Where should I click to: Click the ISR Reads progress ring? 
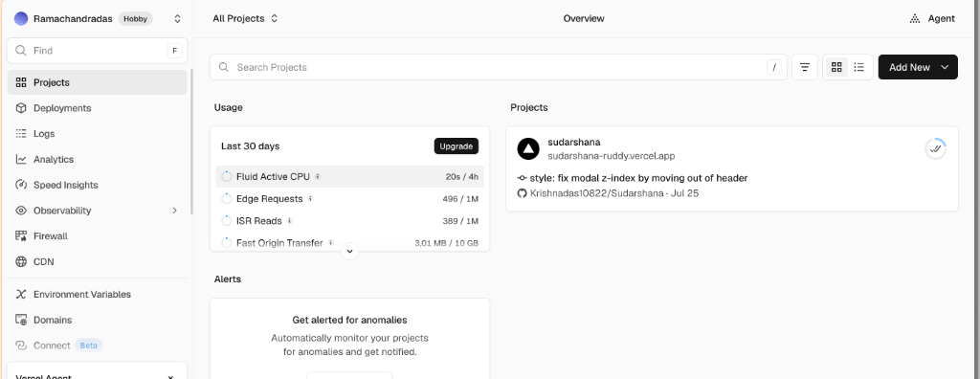pyautogui.click(x=227, y=221)
